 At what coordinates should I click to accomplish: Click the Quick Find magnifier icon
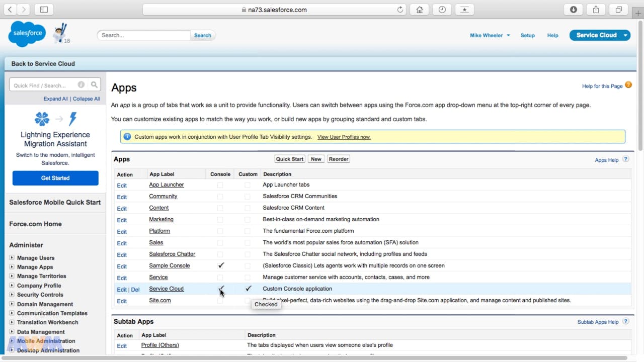(94, 85)
